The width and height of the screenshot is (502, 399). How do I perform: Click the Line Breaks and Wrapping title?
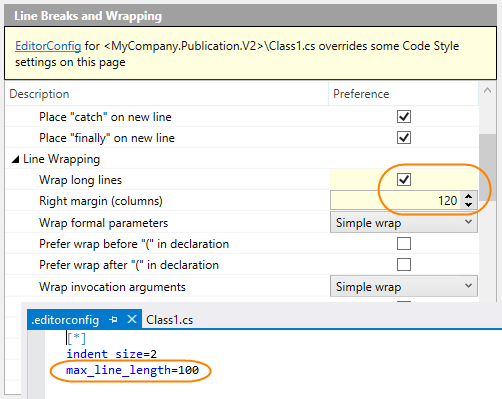[88, 16]
